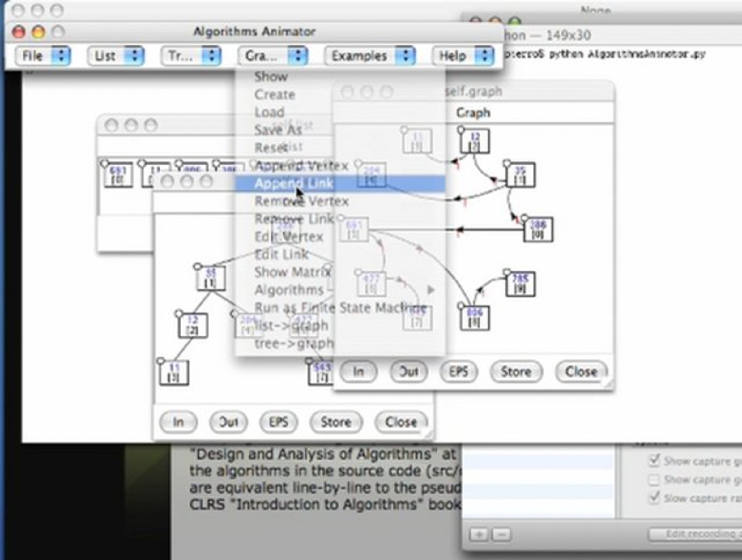Open the File dropdown menu
The image size is (742, 560).
pyautogui.click(x=43, y=56)
